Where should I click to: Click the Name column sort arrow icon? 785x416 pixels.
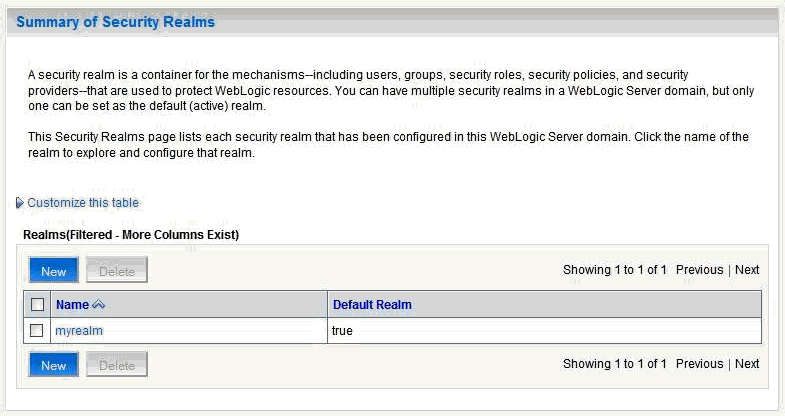pyautogui.click(x=98, y=305)
